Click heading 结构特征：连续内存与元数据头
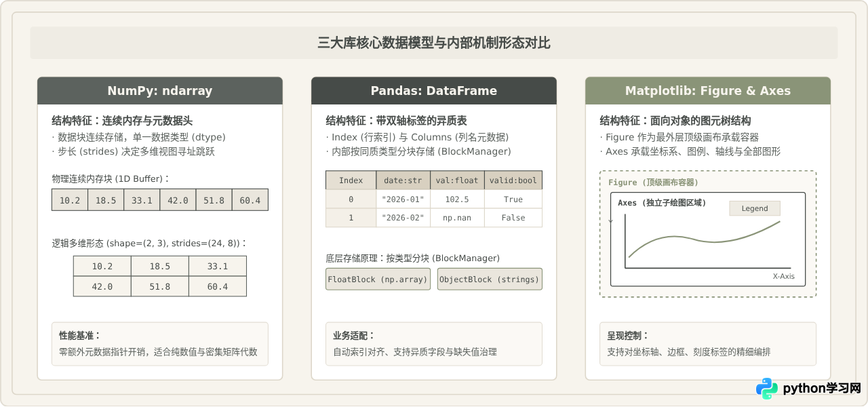Screen dimensions: 868x407 (122, 121)
